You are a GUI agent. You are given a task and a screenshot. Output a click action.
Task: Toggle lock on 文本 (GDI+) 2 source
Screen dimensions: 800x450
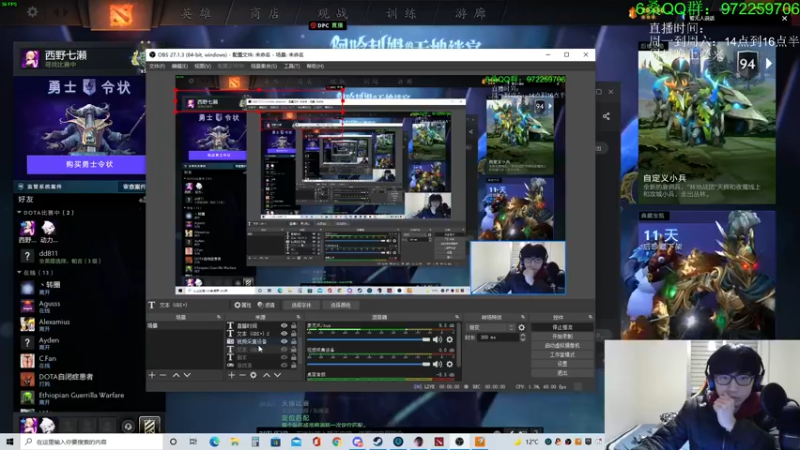point(293,333)
